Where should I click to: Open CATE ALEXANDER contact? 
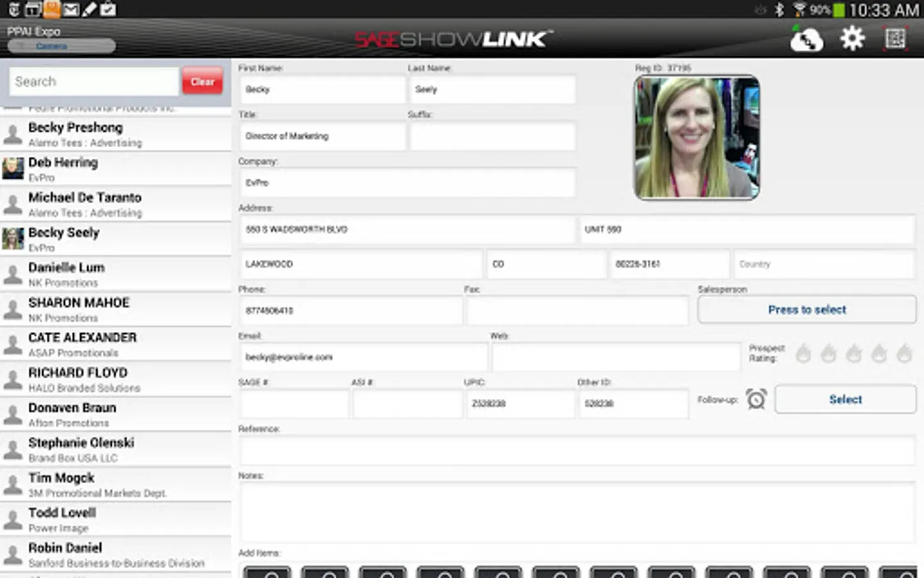click(116, 344)
